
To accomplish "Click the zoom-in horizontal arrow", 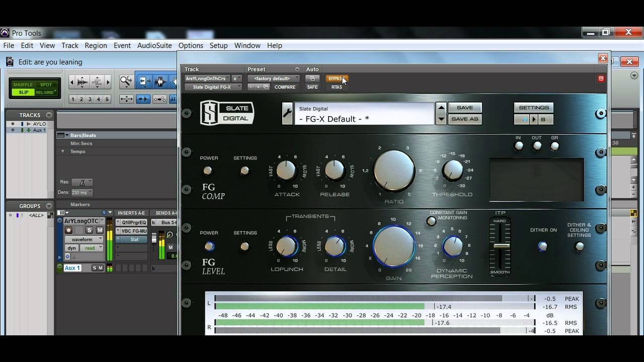I will click(108, 82).
